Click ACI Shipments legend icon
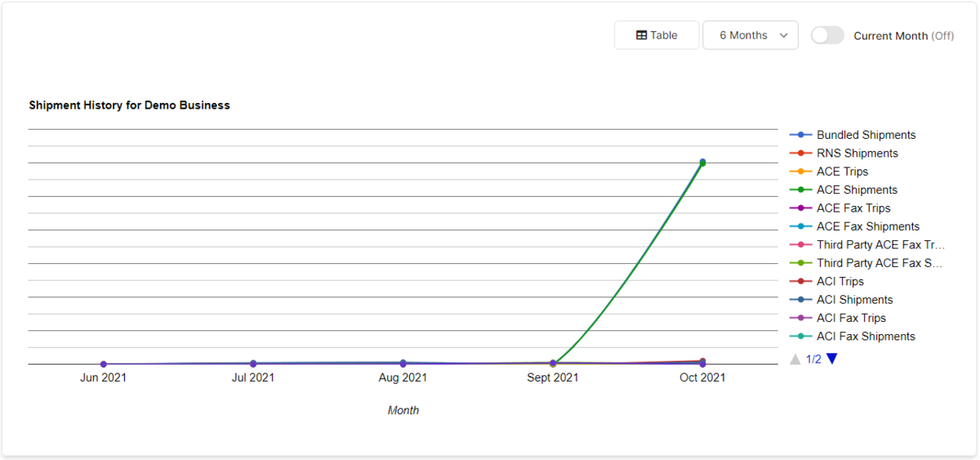This screenshot has height=460, width=980. click(x=801, y=300)
